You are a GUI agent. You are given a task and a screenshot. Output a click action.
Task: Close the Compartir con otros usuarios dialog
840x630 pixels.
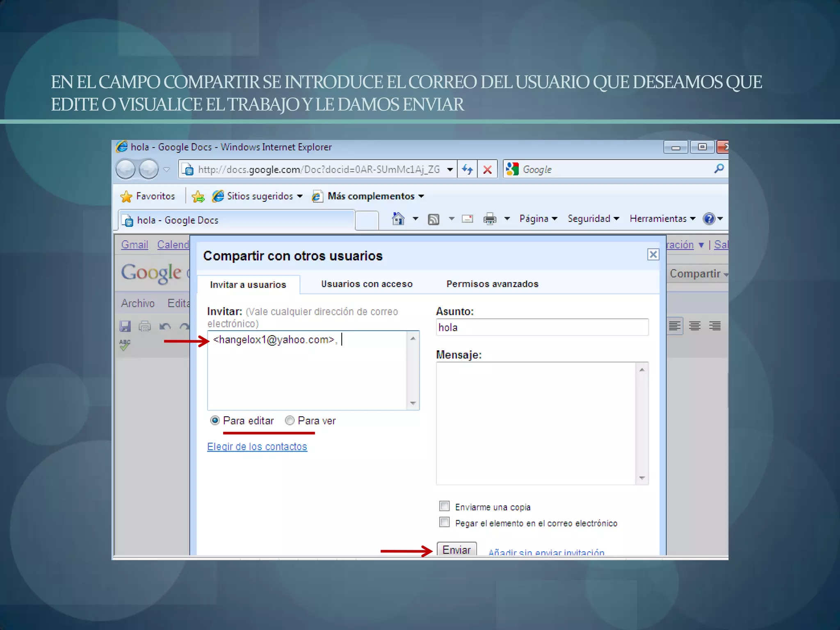coord(653,255)
